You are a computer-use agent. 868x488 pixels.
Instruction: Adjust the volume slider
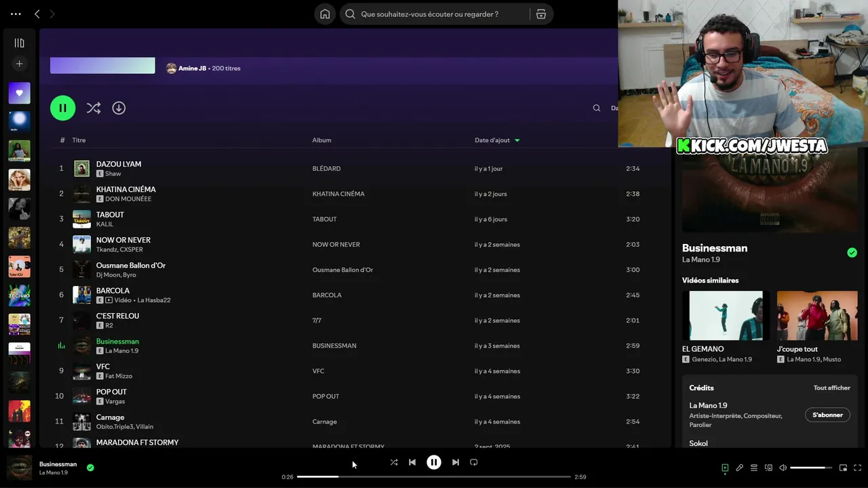pos(811,468)
